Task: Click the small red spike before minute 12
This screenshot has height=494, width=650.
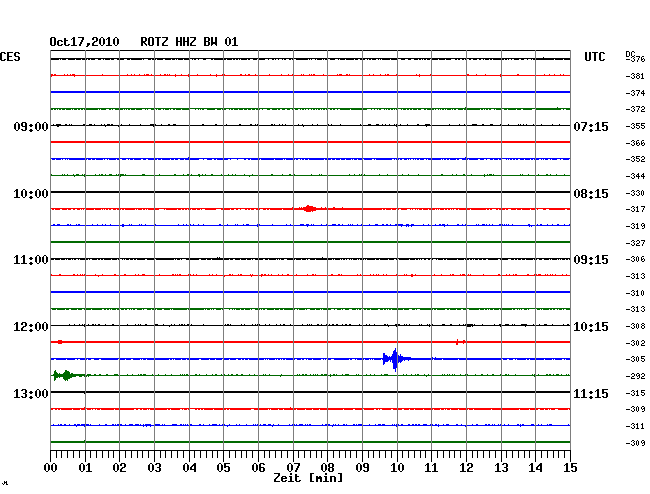Action: coord(457,342)
